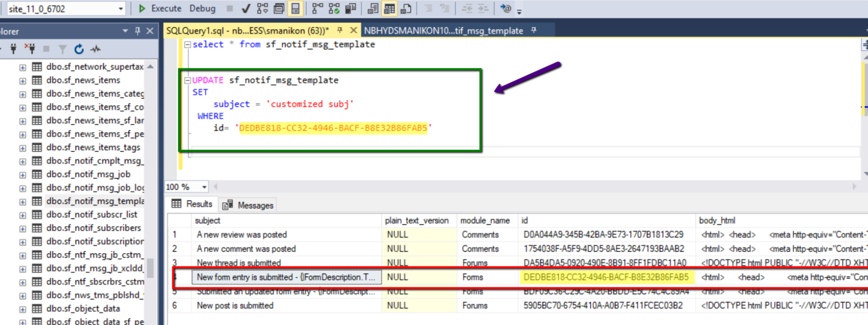Start debugging with the Debug button
The width and height of the screenshot is (868, 325).
[x=202, y=8]
